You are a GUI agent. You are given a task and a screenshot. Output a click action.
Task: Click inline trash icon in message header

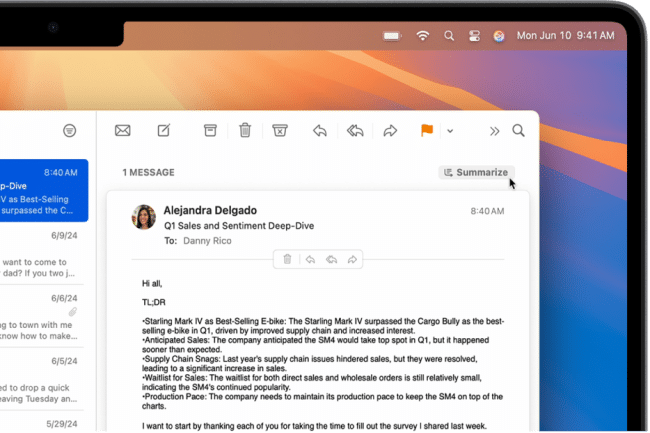287,259
